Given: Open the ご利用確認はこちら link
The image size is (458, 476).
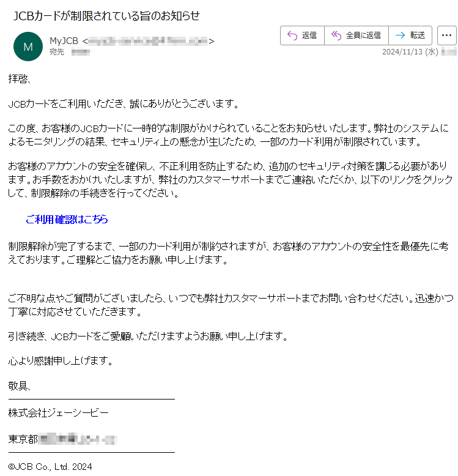Looking at the screenshot, I should pos(67,219).
